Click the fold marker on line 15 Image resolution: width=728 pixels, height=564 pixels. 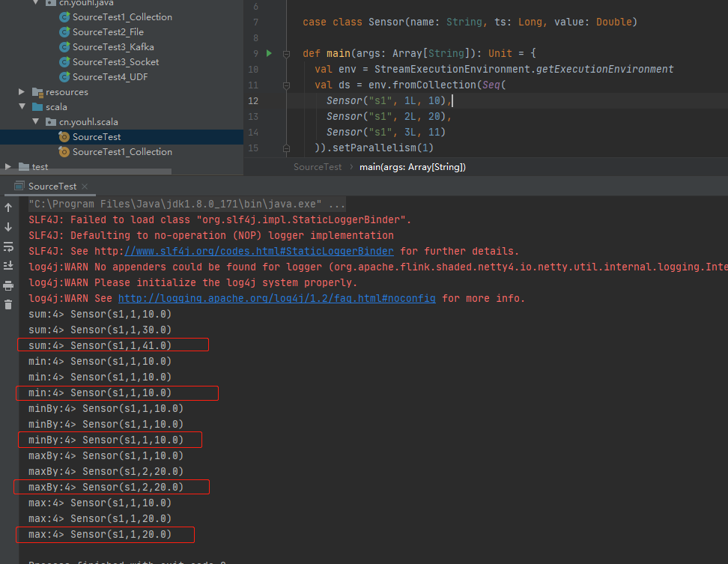click(286, 148)
